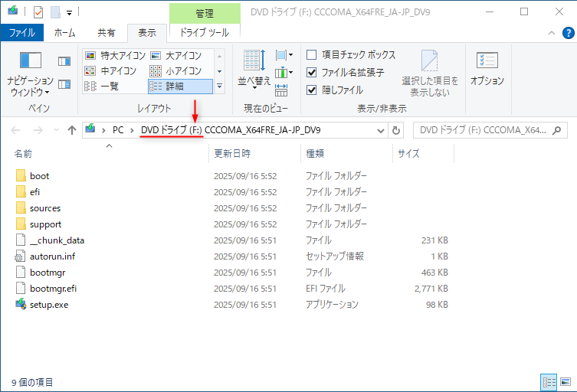Click Hide selected items (選択した項目を表示しない) icon
577x392 pixels.
[x=430, y=61]
